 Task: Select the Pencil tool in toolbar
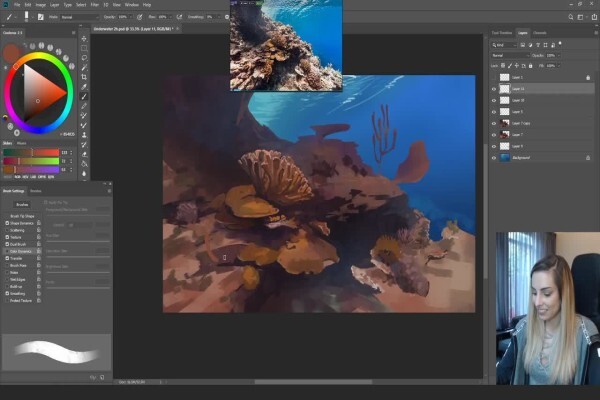click(x=84, y=106)
